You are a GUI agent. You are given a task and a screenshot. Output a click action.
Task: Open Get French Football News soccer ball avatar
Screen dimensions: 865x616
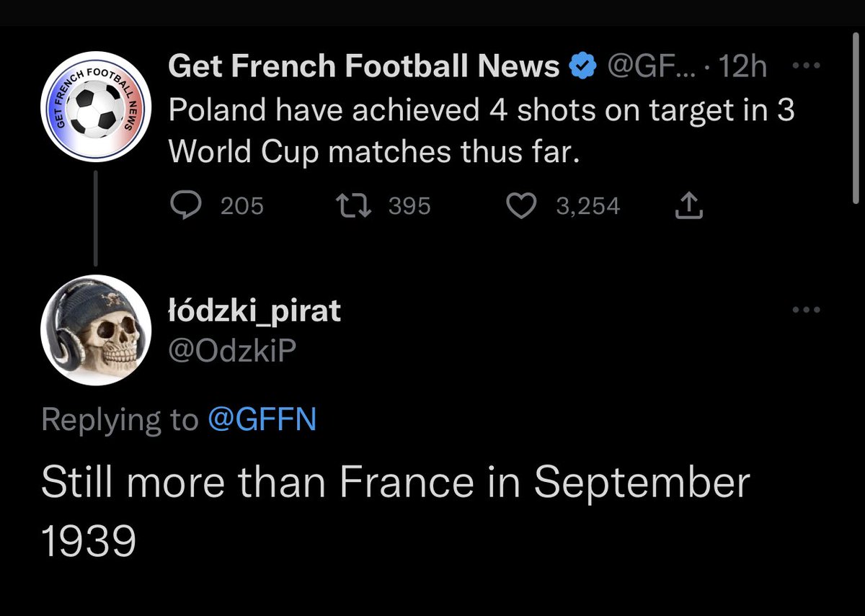click(96, 108)
